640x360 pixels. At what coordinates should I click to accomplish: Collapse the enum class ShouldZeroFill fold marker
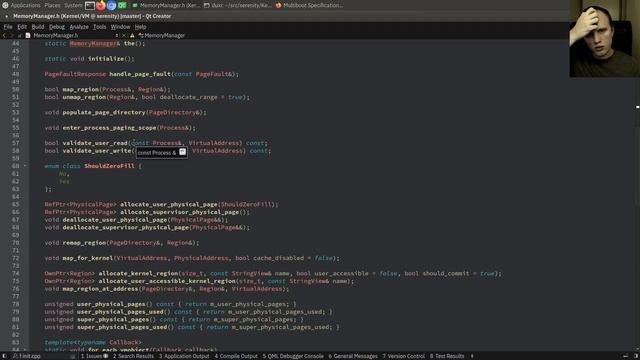point(25,166)
